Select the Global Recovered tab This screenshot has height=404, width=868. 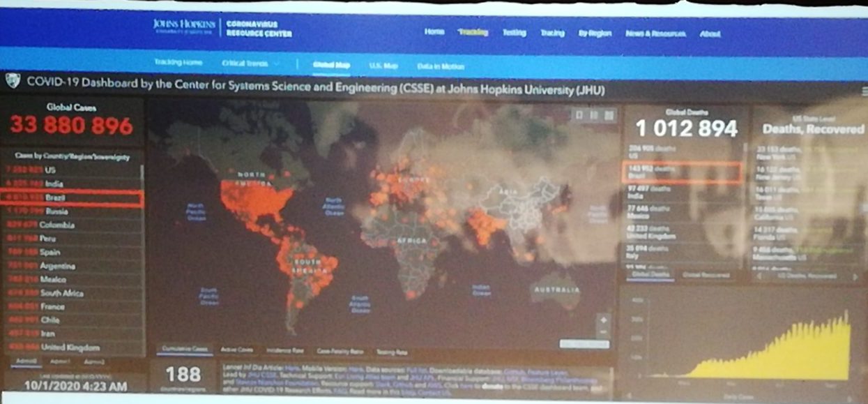tap(706, 276)
